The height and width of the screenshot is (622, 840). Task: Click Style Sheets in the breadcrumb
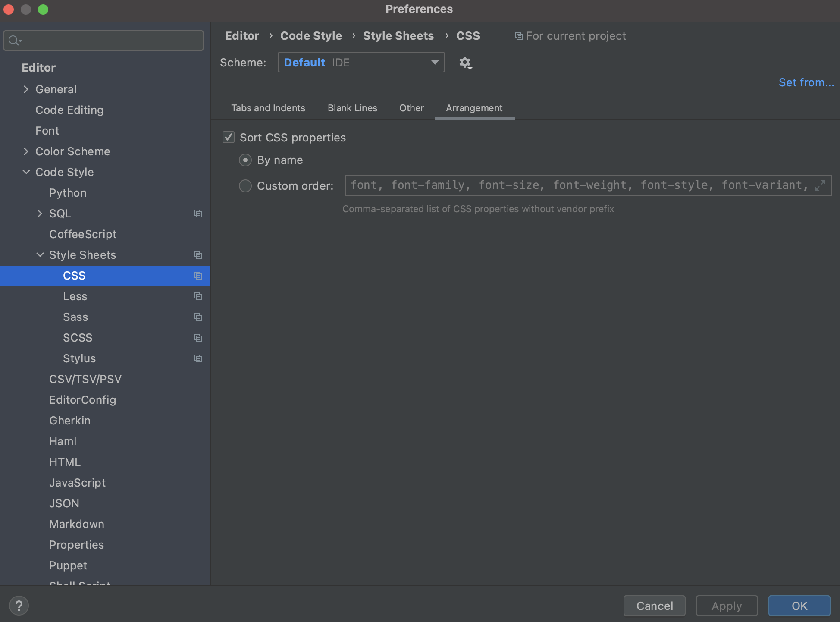(398, 36)
